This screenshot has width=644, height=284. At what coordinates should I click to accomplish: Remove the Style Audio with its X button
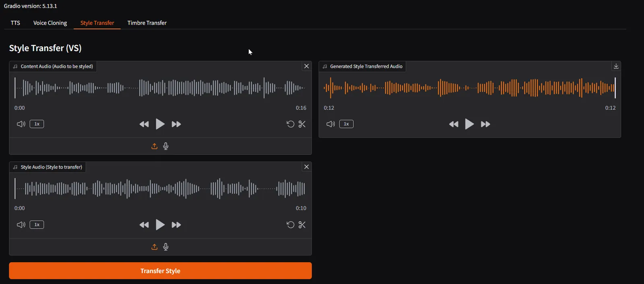pyautogui.click(x=307, y=167)
